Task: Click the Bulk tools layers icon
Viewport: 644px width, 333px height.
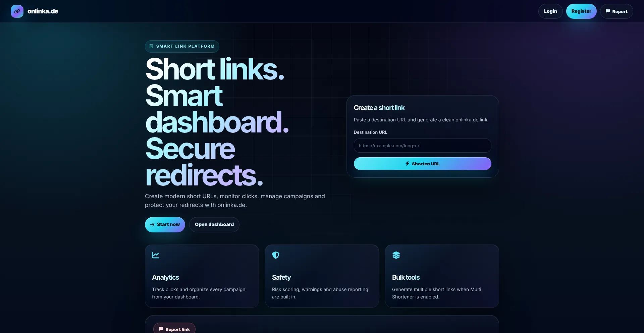Action: (x=396, y=255)
